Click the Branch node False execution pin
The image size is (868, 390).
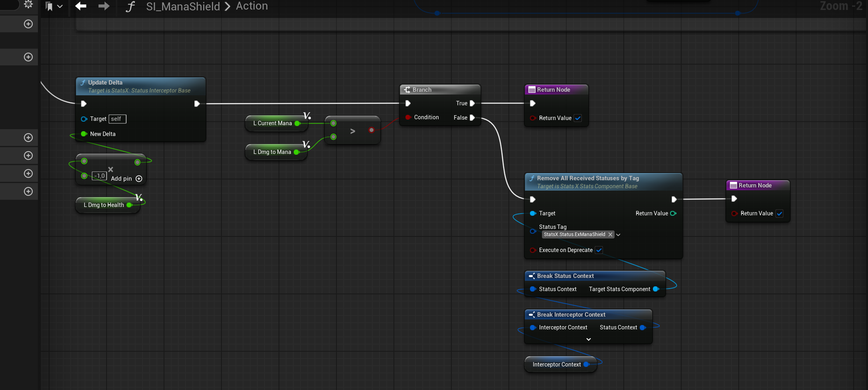tap(472, 118)
